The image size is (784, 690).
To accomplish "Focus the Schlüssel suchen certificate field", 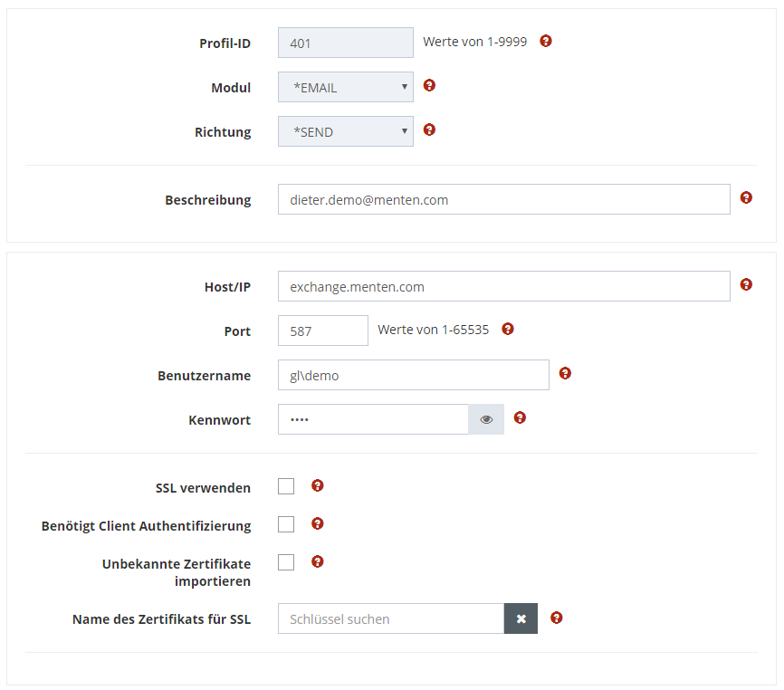I will click(x=390, y=619).
